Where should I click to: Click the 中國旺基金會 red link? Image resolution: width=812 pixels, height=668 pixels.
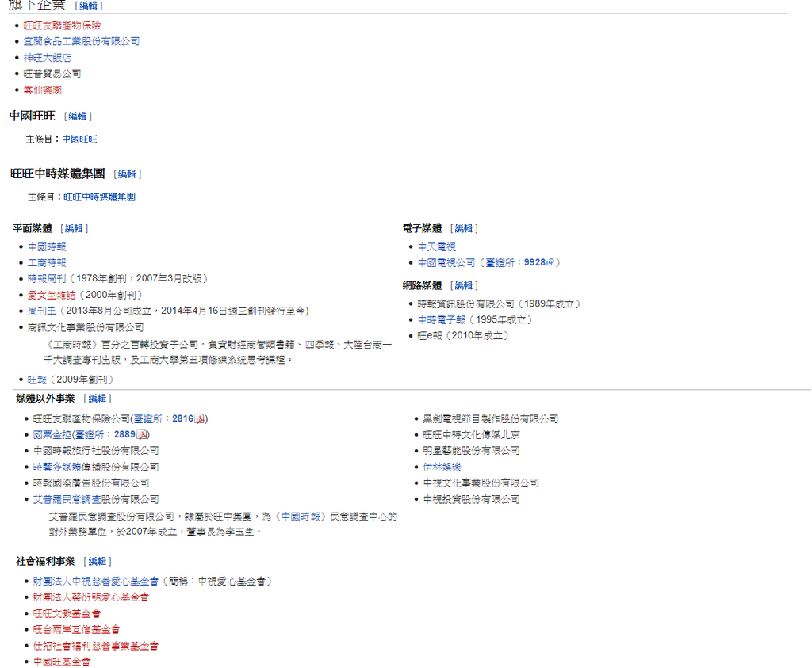pyautogui.click(x=62, y=662)
